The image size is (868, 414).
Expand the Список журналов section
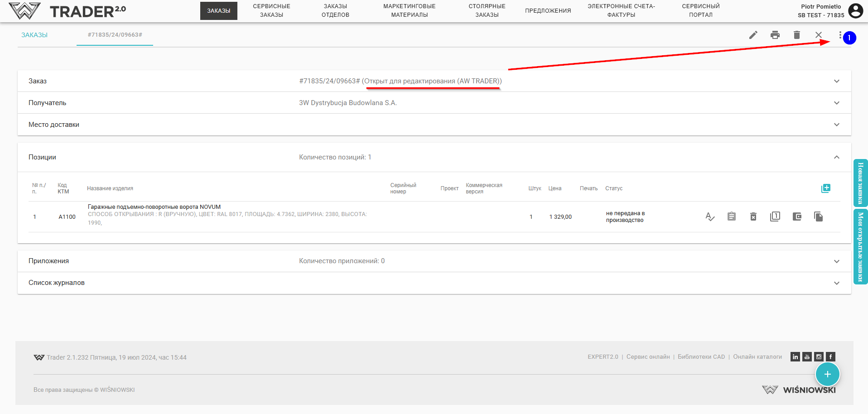836,283
